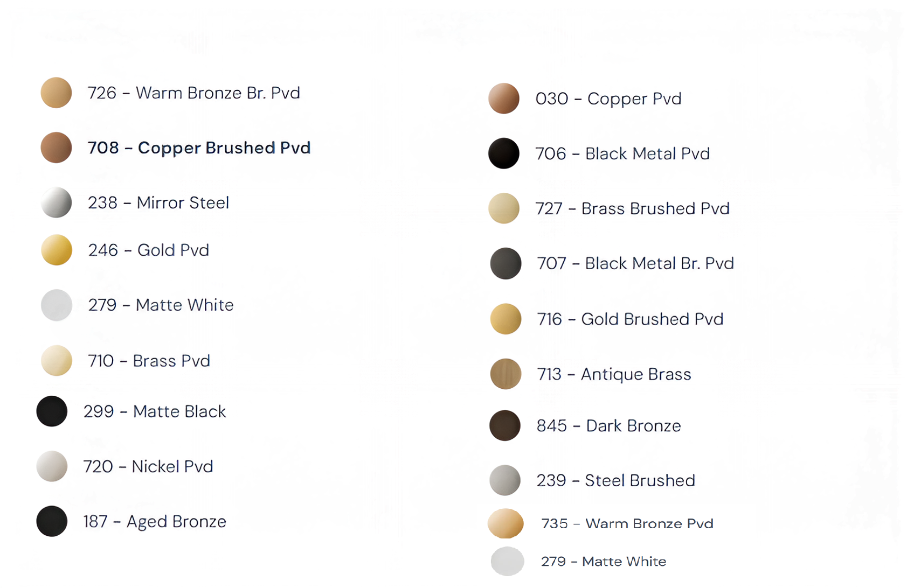Click the 727 Brass Brushed Pvd swatch
This screenshot has width=914, height=588.
pos(503,208)
